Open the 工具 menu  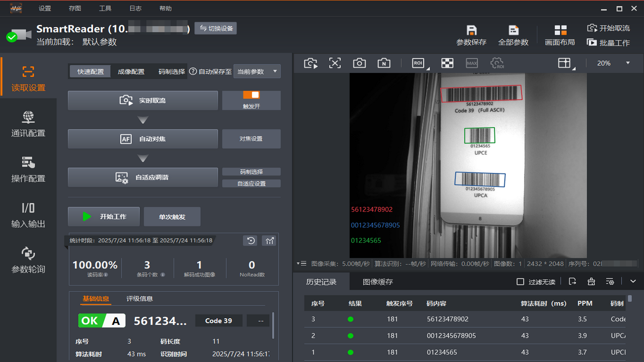[105, 9]
